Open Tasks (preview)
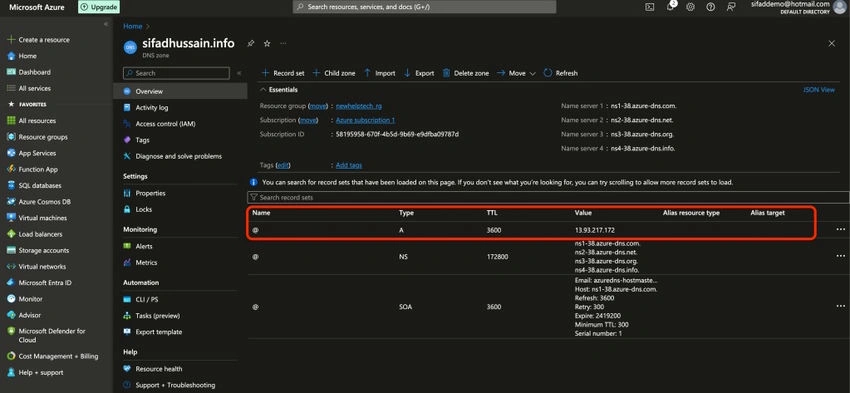This screenshot has width=850, height=393. click(x=157, y=315)
